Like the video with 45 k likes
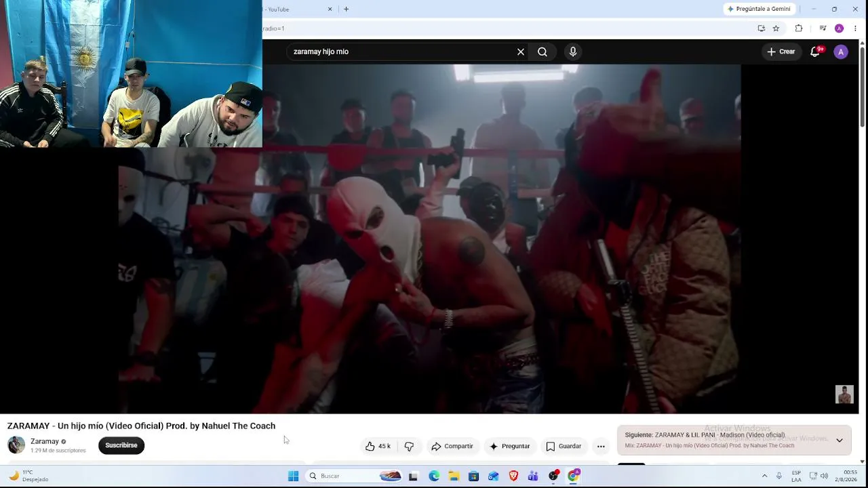Screen dimensions: 868x488 tap(378, 446)
